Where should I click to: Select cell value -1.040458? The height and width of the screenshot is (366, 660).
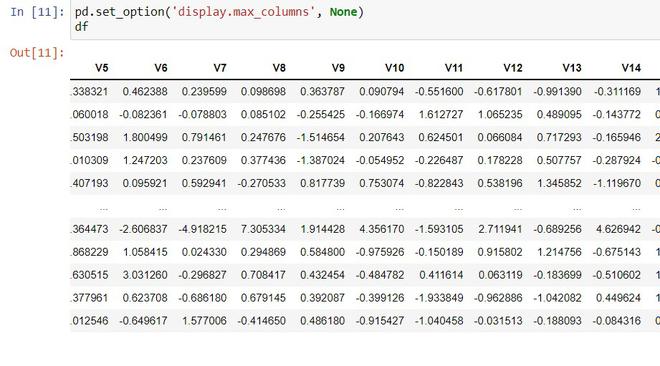(439, 321)
